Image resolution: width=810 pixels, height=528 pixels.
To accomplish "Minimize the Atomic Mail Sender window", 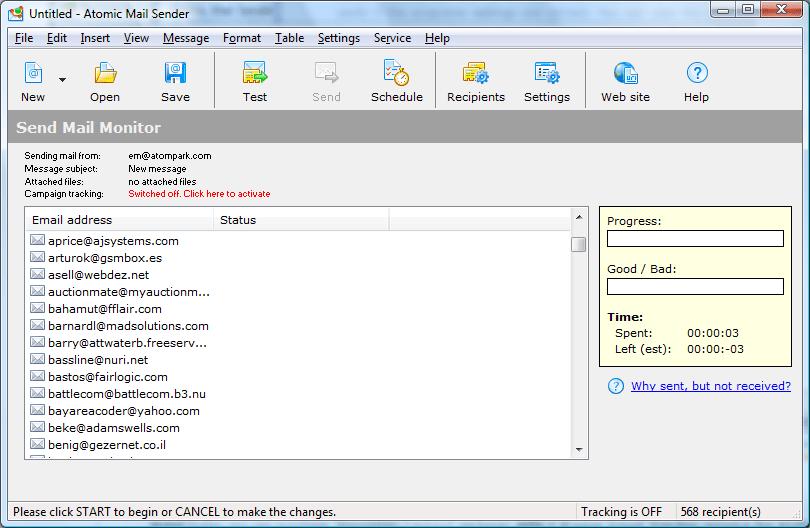I will (x=724, y=9).
